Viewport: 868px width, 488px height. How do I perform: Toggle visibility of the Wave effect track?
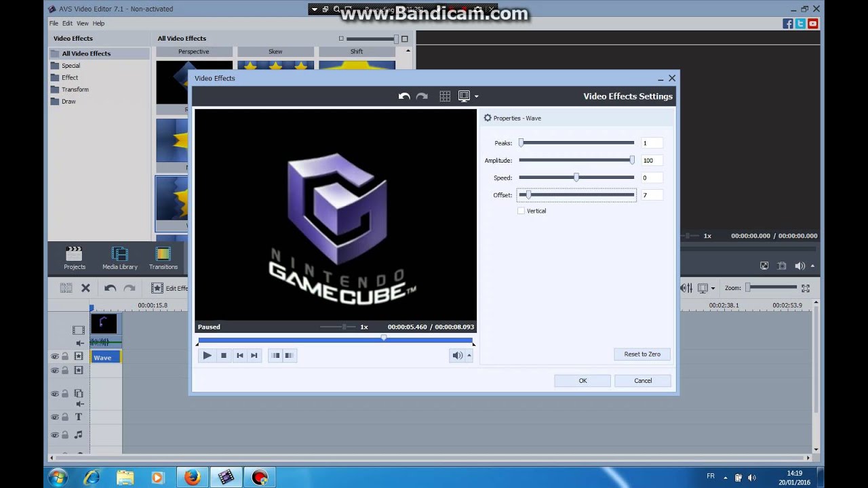tap(55, 357)
